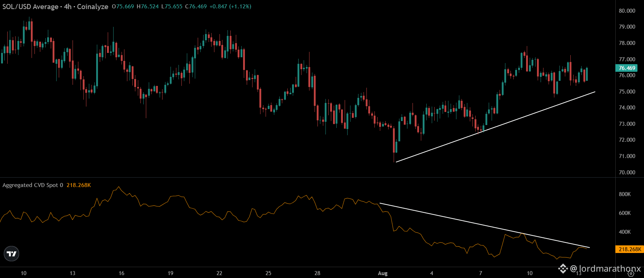This screenshot has height=278, width=644.
Task: Click the SOL/USD Average symbol title
Action: tap(30, 7)
